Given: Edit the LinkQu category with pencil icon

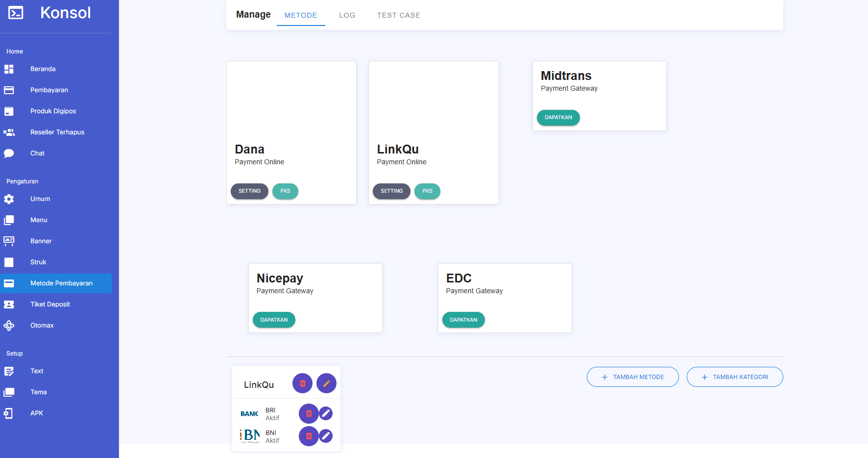Looking at the screenshot, I should pyautogui.click(x=326, y=383).
